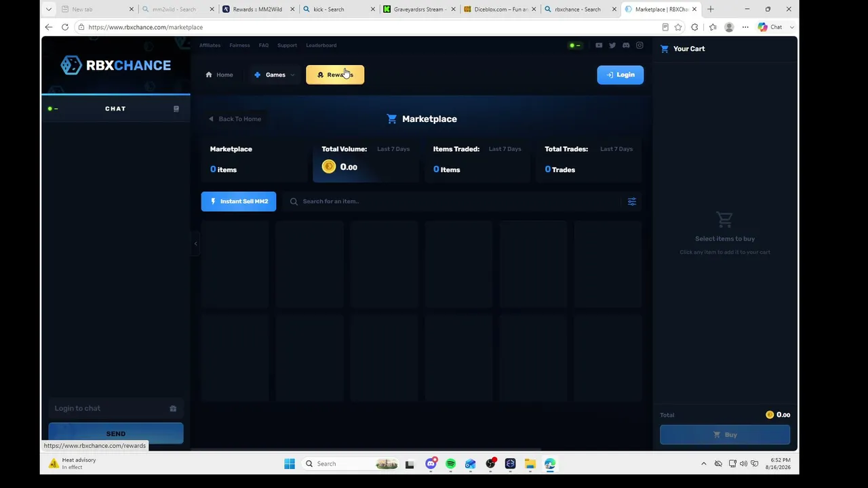Click the RBXCHANCE logo

tap(116, 65)
